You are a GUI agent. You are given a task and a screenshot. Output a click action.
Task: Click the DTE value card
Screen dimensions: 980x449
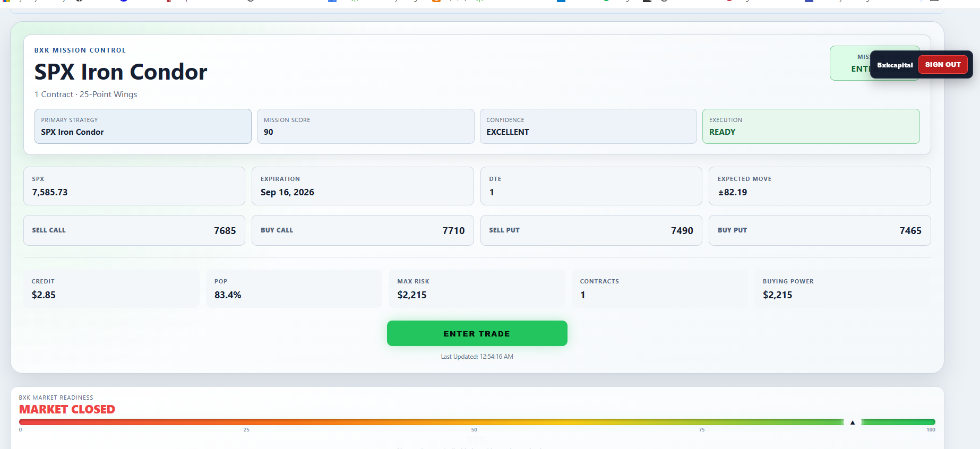(x=591, y=186)
